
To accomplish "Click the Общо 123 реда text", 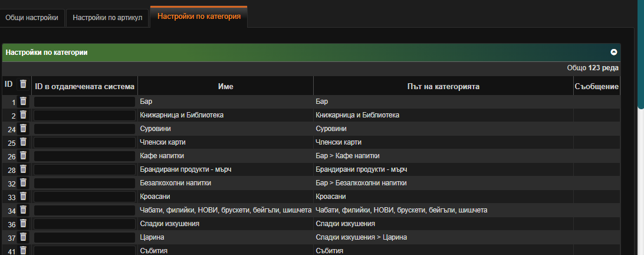I will click(593, 68).
